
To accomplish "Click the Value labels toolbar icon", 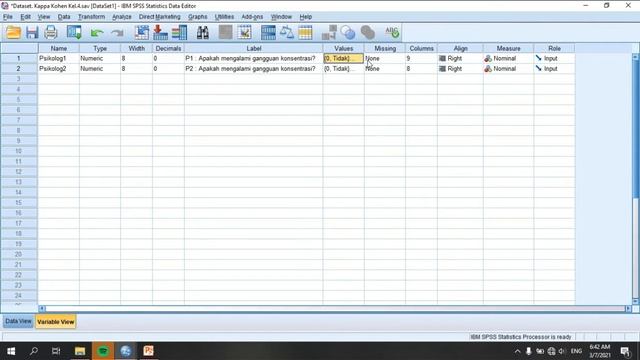I will [329, 32].
